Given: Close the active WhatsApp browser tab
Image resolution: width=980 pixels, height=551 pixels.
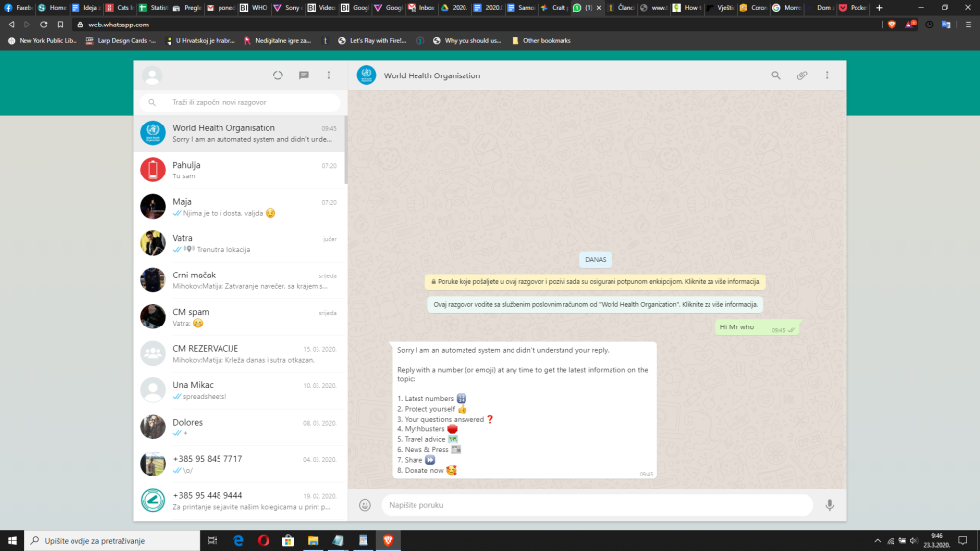Looking at the screenshot, I should click(x=599, y=8).
